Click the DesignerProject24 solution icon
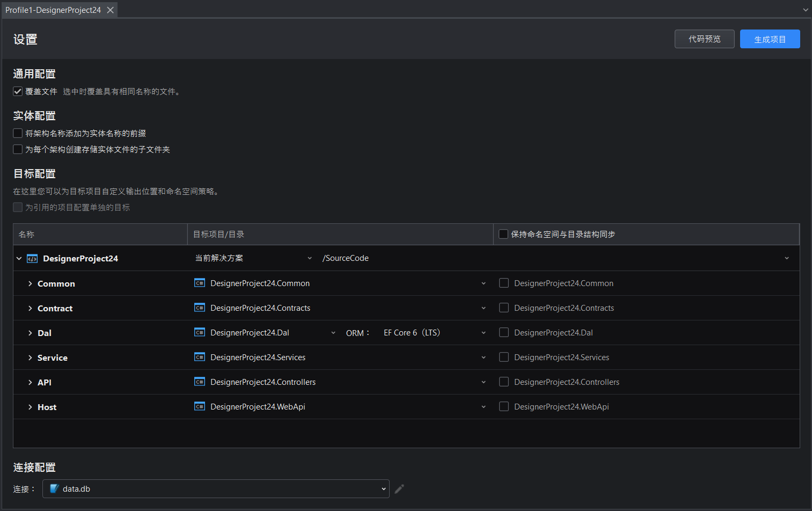The height and width of the screenshot is (511, 812). (32, 259)
